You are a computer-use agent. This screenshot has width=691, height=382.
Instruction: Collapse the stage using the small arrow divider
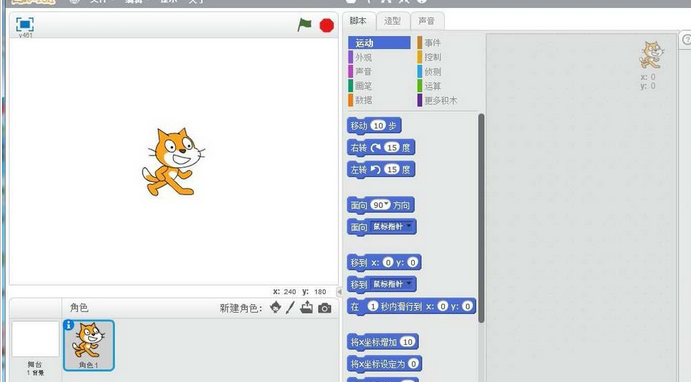pyautogui.click(x=339, y=291)
